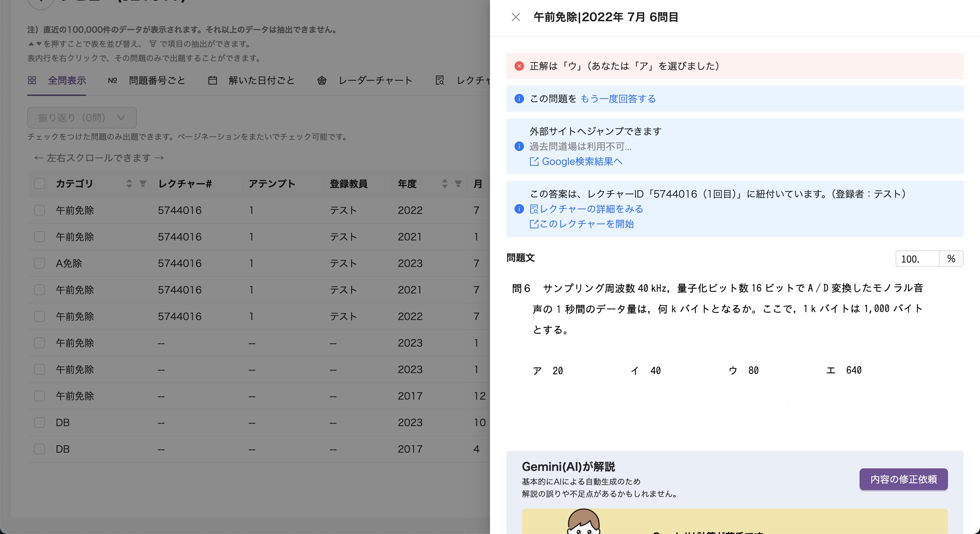
Task: Click the info icon beside この問題を
Action: click(x=519, y=99)
